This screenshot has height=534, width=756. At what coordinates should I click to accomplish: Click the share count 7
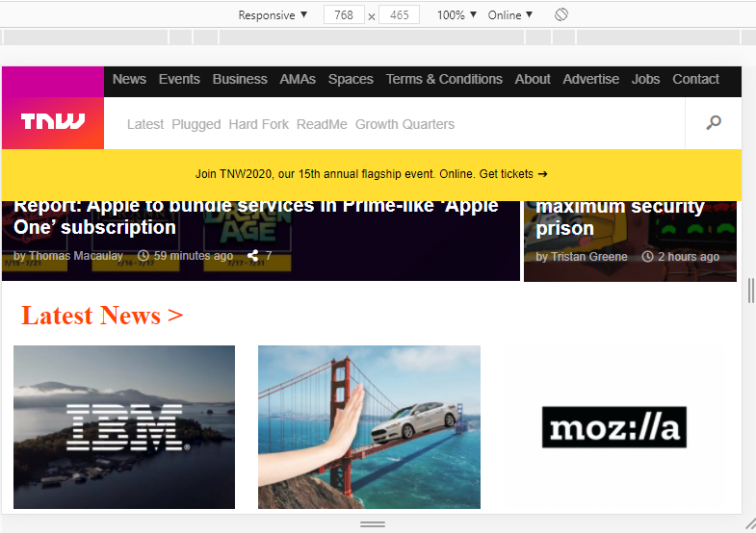tap(269, 256)
